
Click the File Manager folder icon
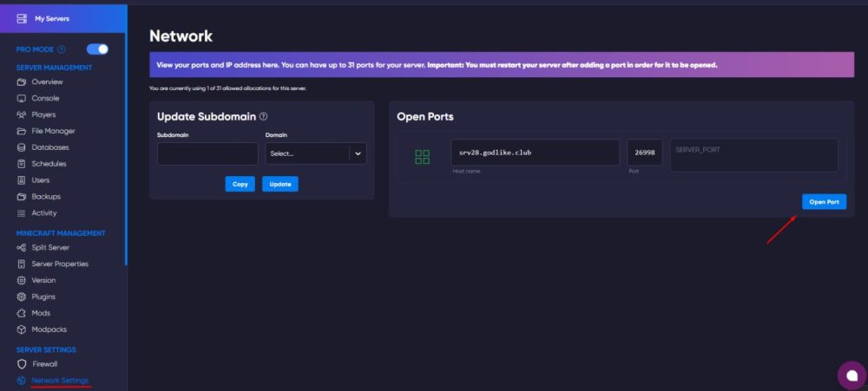[x=22, y=131]
